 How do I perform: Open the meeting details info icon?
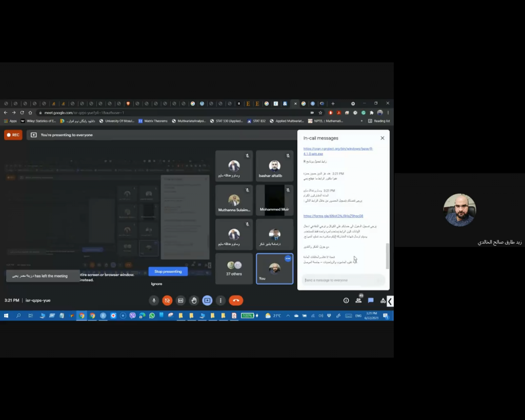[x=346, y=301]
